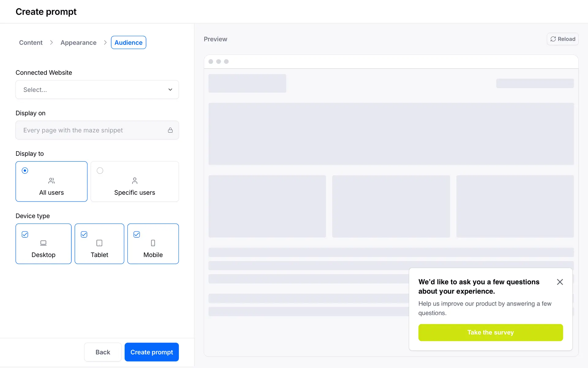Click the lock icon in Display on field
The width and height of the screenshot is (588, 368).
(x=170, y=130)
